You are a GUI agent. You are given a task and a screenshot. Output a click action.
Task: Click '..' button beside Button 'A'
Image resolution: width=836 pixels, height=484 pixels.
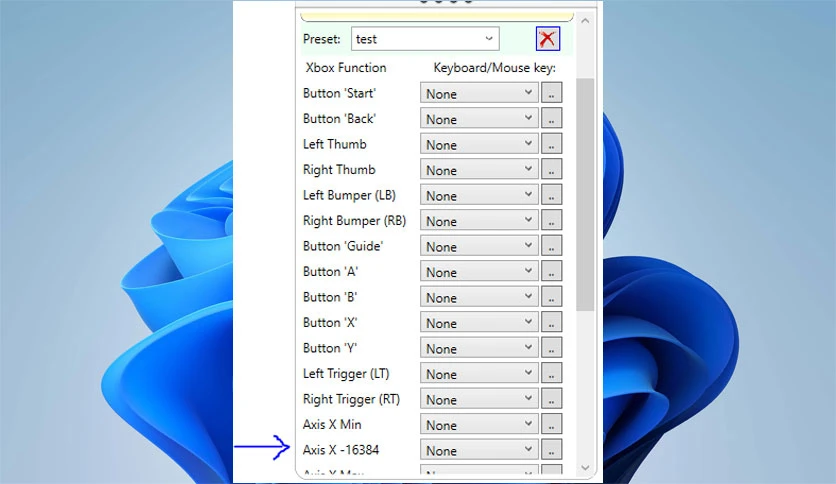coord(551,272)
